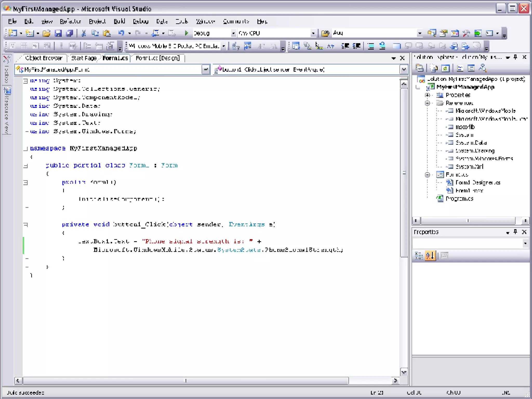
Task: Open the device emulator target dropdown
Action: point(224,46)
